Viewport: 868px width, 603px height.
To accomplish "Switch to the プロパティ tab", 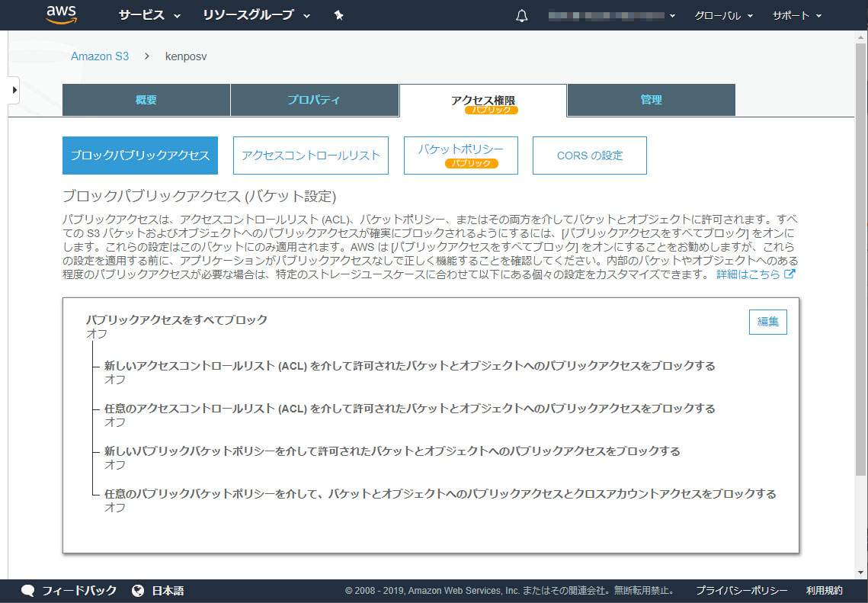I will pos(314,100).
